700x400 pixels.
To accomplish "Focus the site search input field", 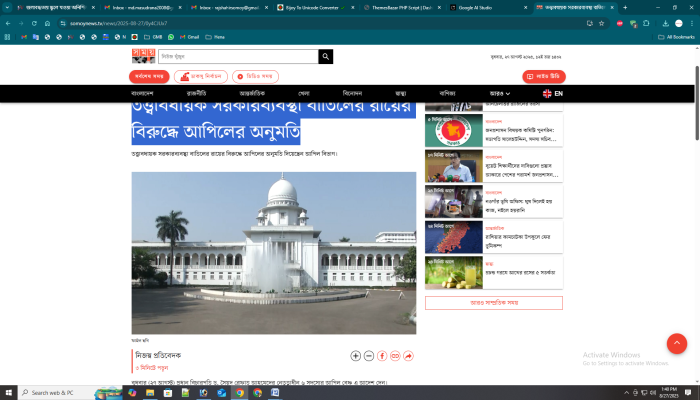I will (x=238, y=57).
